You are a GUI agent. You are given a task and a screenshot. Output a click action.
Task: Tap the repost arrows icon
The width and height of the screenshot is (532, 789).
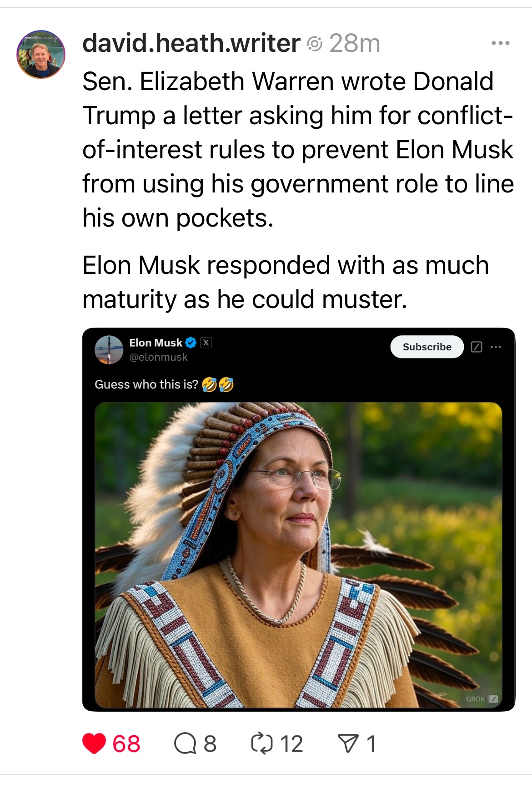tap(262, 744)
